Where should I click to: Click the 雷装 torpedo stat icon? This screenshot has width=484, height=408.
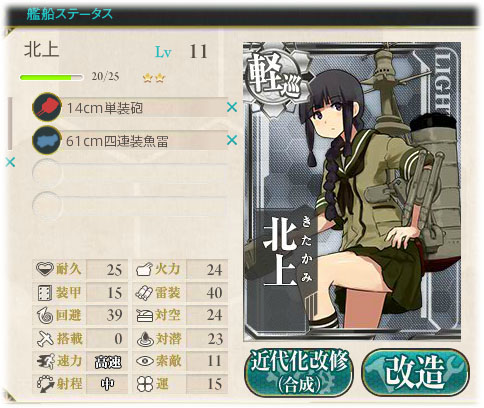point(144,293)
